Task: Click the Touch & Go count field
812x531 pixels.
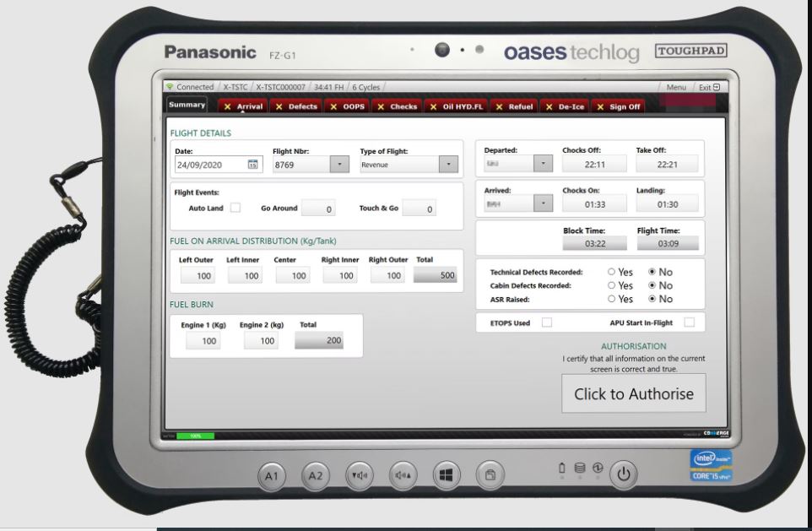Action: point(419,209)
